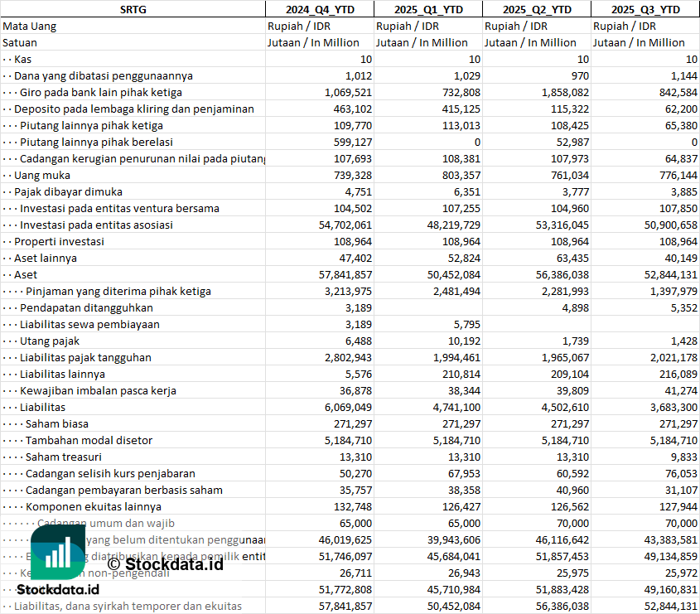Click the Satuan row label

(20, 42)
